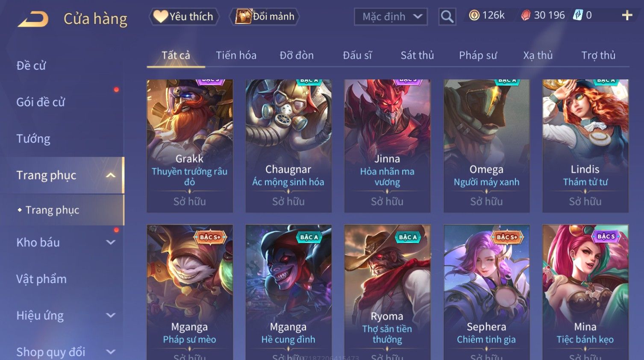Open the search magnifier icon
Viewport: 644px width, 360px height.
click(x=447, y=17)
